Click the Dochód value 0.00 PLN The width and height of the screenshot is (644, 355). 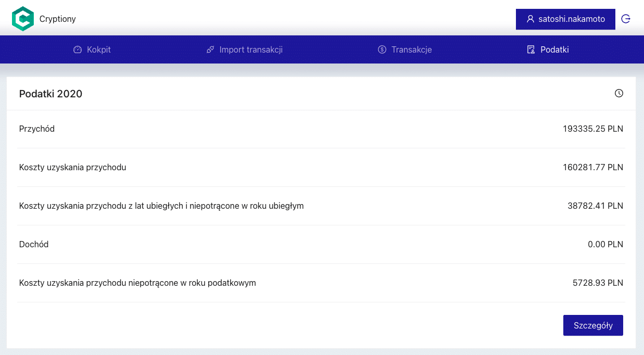tap(605, 245)
